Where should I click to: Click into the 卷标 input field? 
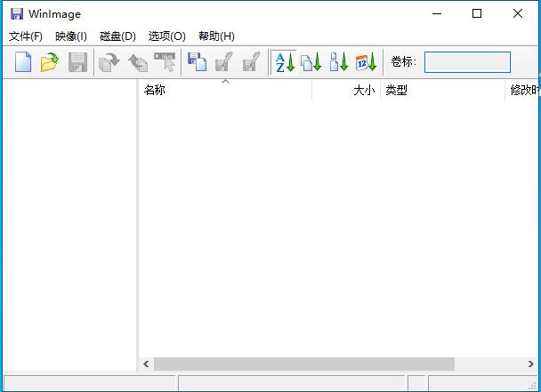tap(467, 62)
